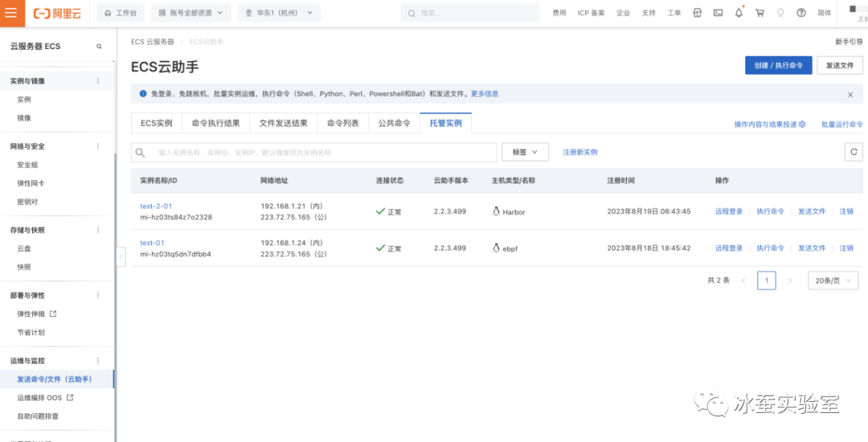Open more options for 存储与快照 section
The height and width of the screenshot is (442, 868).
point(99,230)
